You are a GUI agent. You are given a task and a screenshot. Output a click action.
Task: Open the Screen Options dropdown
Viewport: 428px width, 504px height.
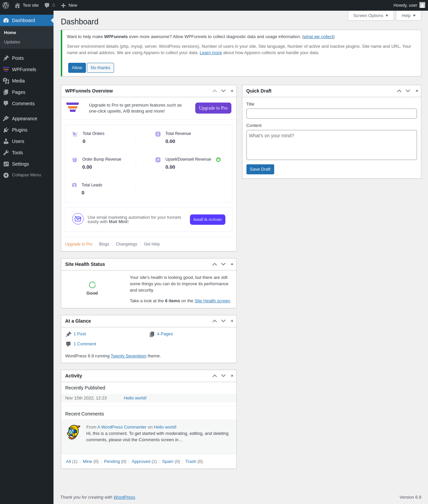point(370,16)
